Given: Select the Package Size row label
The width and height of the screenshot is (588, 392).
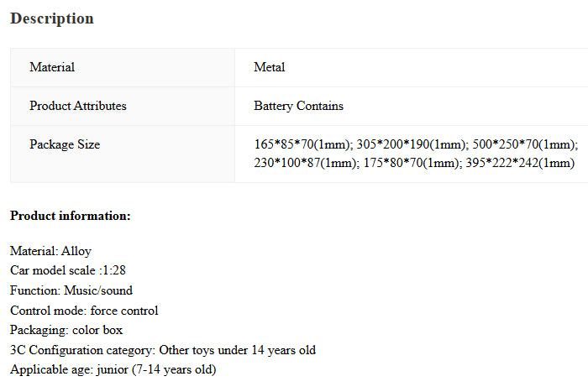Looking at the screenshot, I should 65,144.
